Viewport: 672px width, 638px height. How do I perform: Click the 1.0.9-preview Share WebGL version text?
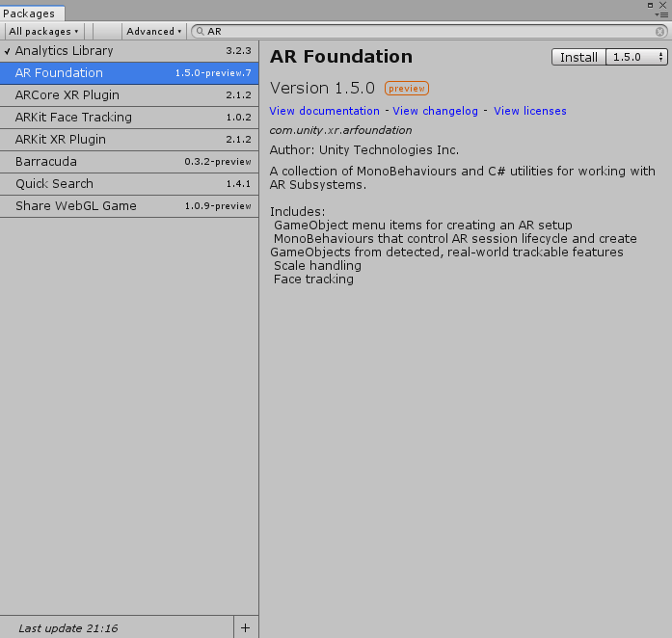tap(218, 206)
